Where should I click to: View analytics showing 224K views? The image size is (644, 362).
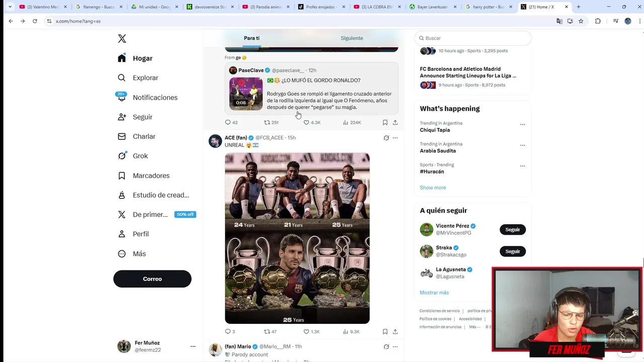point(352,122)
